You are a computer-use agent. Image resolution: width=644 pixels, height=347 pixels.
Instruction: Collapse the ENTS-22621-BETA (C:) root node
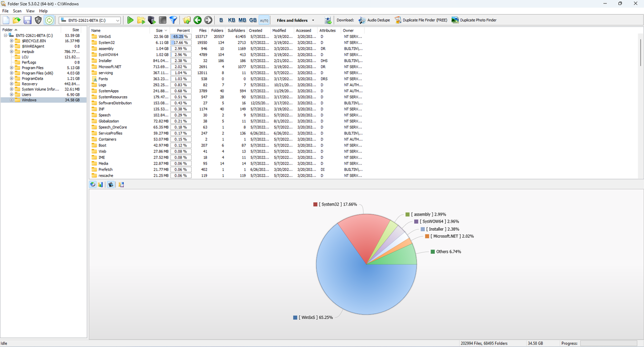tap(5, 35)
